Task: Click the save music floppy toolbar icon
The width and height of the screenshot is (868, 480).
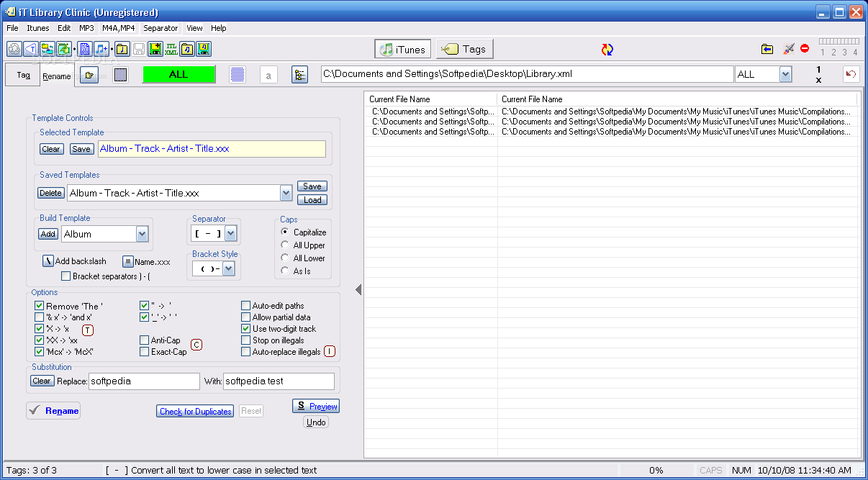Action: tap(204, 49)
